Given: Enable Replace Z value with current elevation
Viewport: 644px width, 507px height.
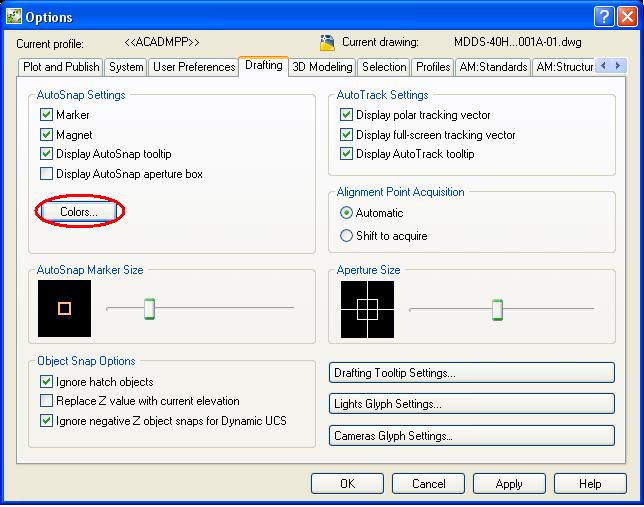Looking at the screenshot, I should coord(46,401).
